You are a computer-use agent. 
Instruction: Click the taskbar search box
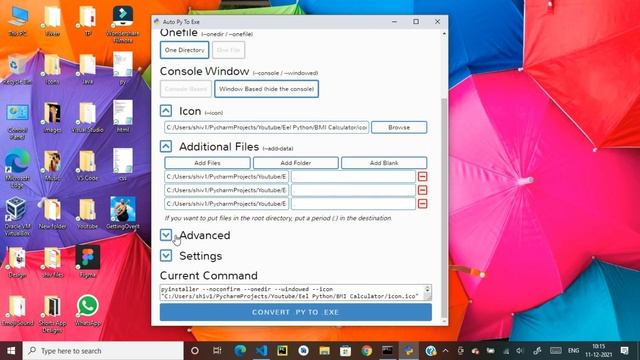(103, 351)
